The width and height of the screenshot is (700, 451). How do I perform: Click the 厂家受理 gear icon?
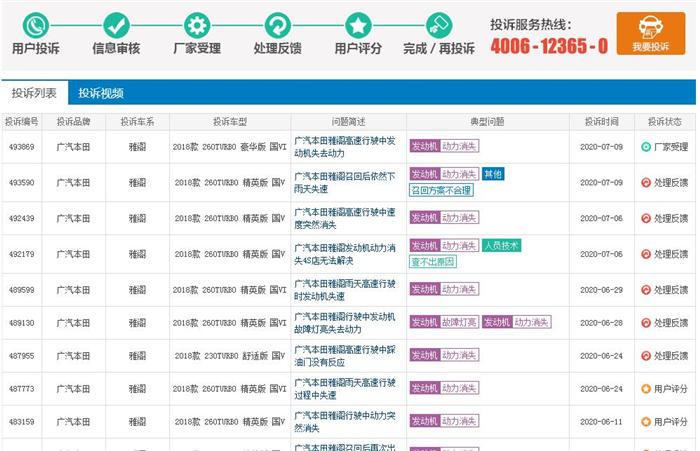point(197,25)
